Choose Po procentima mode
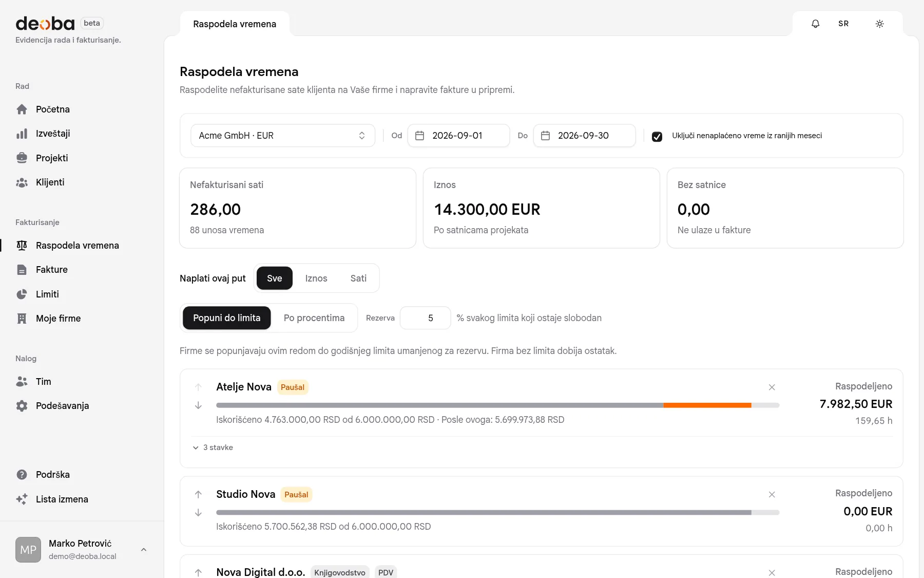This screenshot has height=578, width=924. (x=314, y=318)
